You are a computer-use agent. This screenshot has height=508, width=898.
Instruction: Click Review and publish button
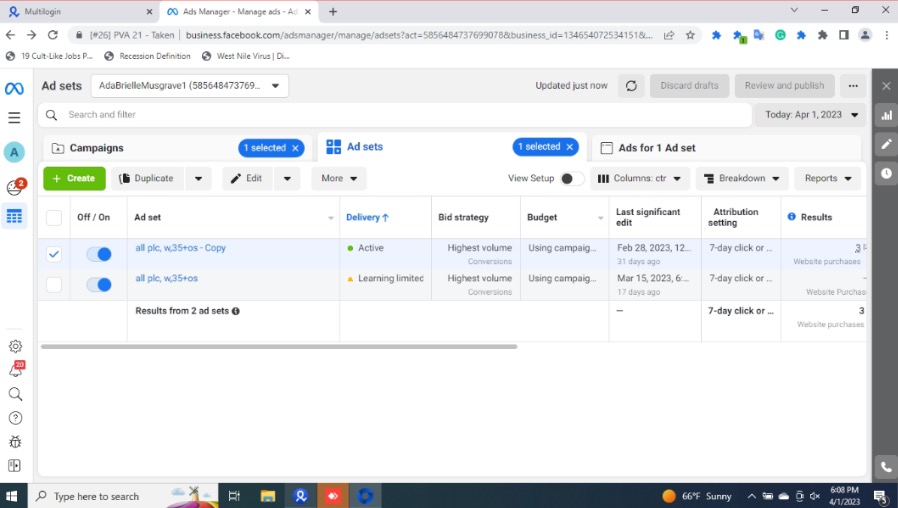(785, 86)
